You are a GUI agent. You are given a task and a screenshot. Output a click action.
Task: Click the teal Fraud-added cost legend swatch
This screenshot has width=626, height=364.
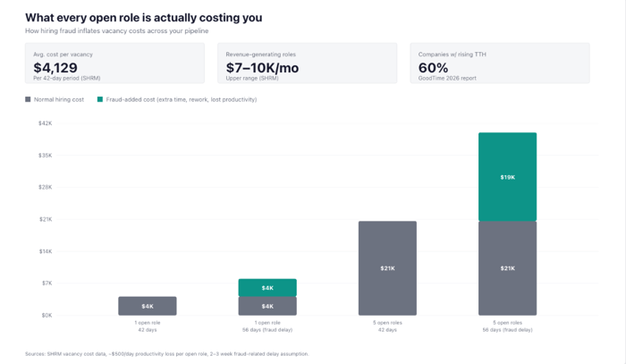point(100,99)
